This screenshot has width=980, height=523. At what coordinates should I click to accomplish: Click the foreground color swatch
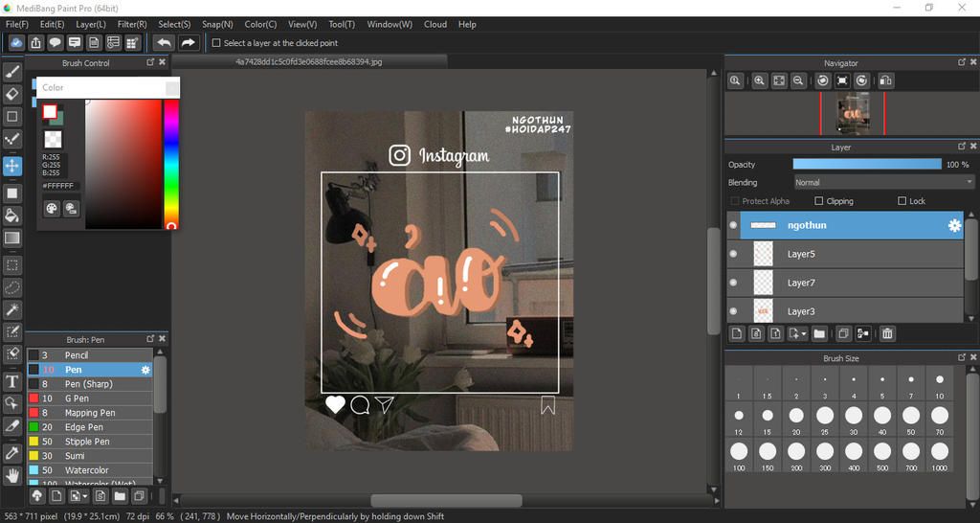50,112
